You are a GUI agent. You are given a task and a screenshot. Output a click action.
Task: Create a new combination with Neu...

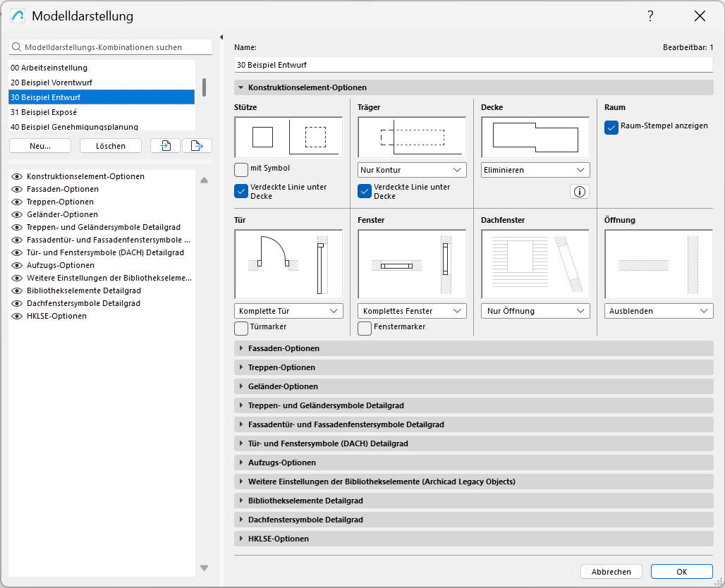click(x=39, y=145)
